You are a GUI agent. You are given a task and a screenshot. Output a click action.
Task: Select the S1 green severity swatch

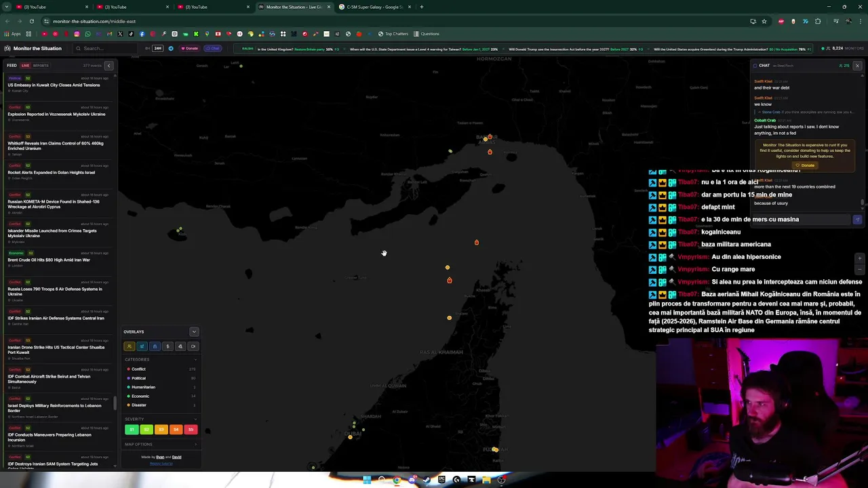131,430
